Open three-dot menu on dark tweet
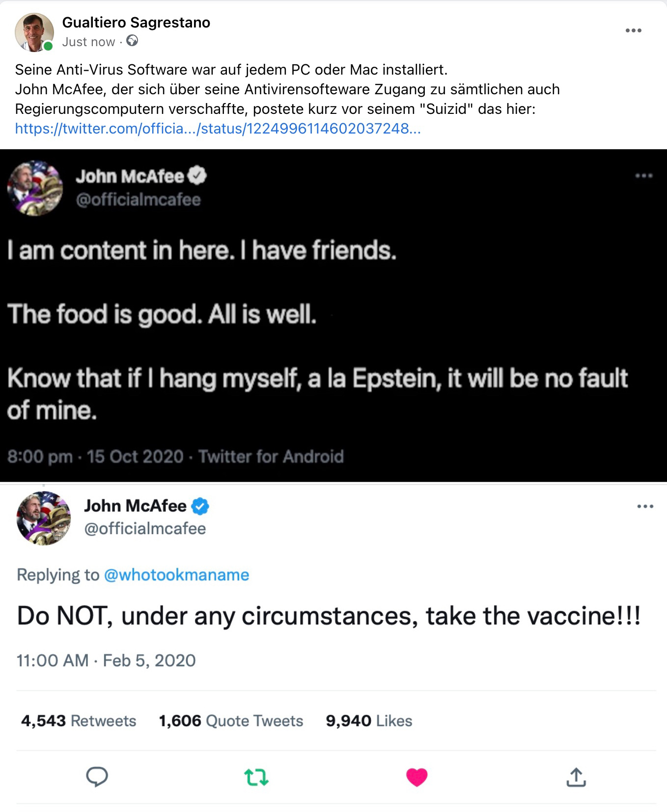This screenshot has width=667, height=812. point(643,176)
